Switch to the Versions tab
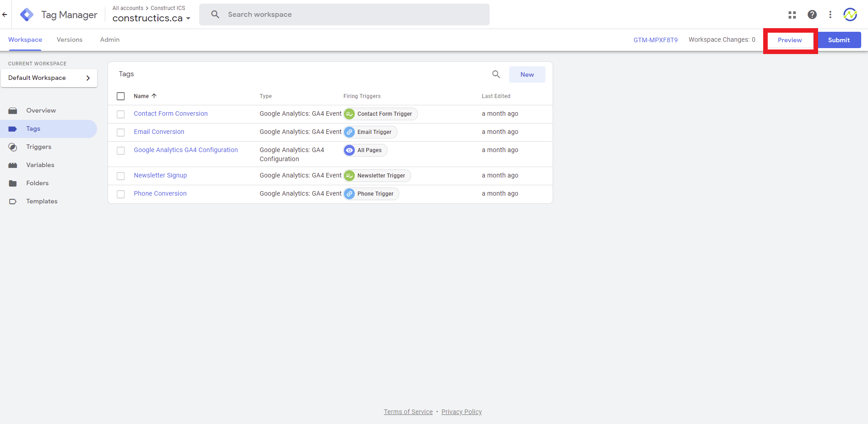 (69, 40)
